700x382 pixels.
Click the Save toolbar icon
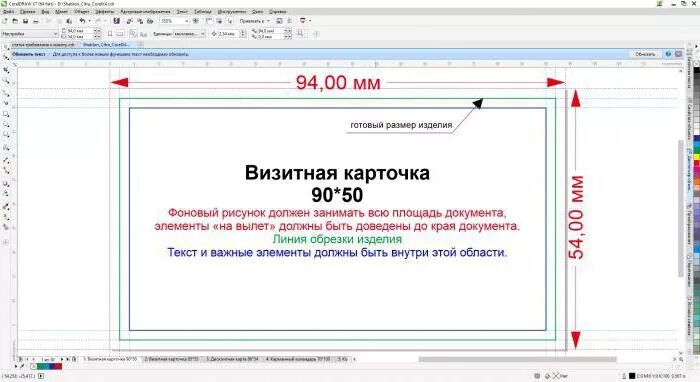25,21
